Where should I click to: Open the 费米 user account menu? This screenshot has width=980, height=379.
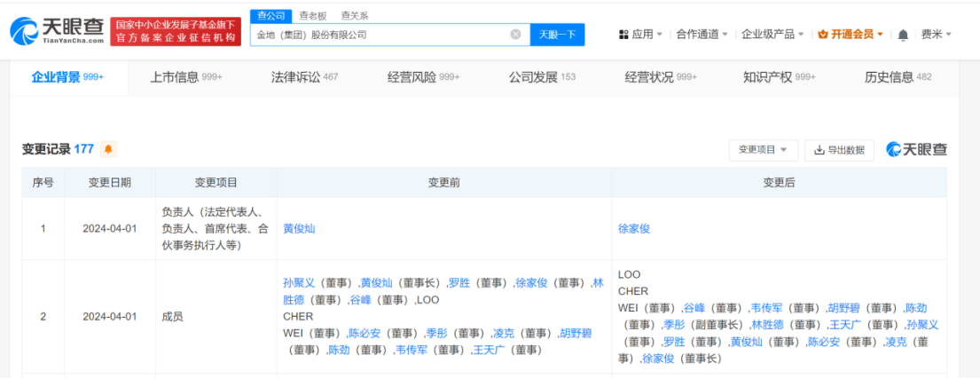(936, 35)
